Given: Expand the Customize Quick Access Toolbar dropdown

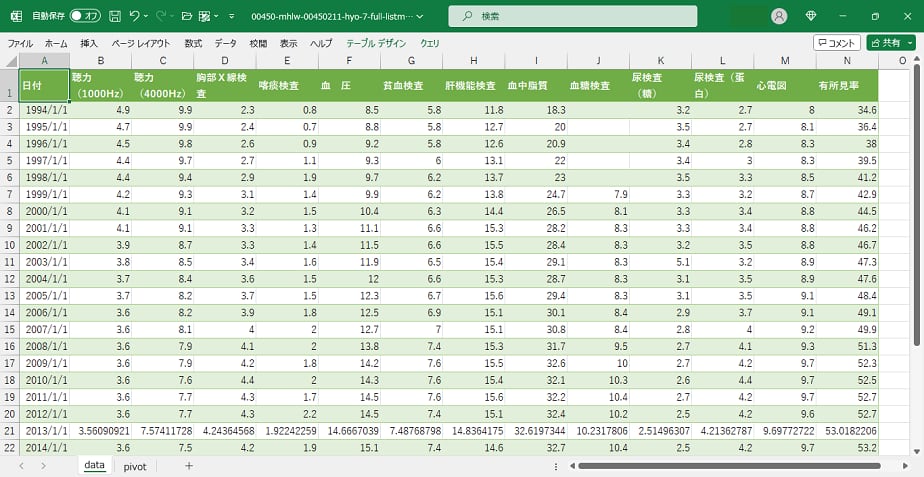Looking at the screenshot, I should pos(231,16).
